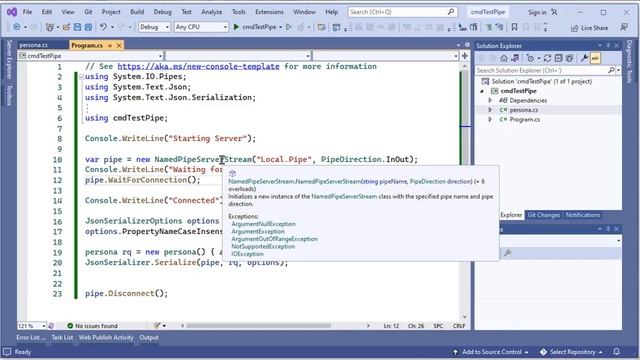Open the 121 % zoom level dropdown
This screenshot has width=640, height=360.
coord(31,326)
